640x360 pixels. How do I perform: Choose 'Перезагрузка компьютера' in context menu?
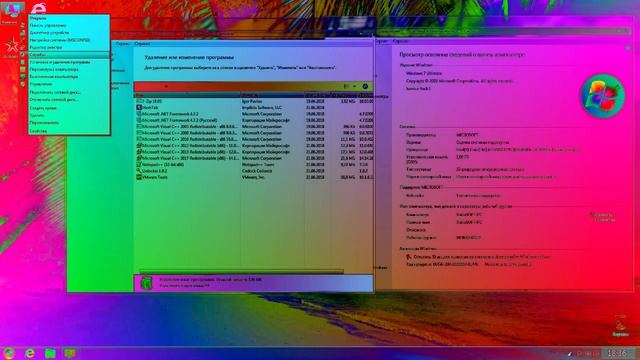tap(69, 69)
